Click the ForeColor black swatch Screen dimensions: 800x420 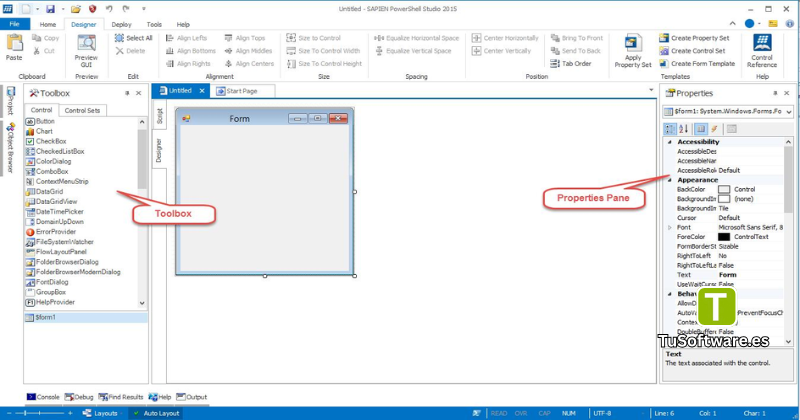tap(724, 237)
